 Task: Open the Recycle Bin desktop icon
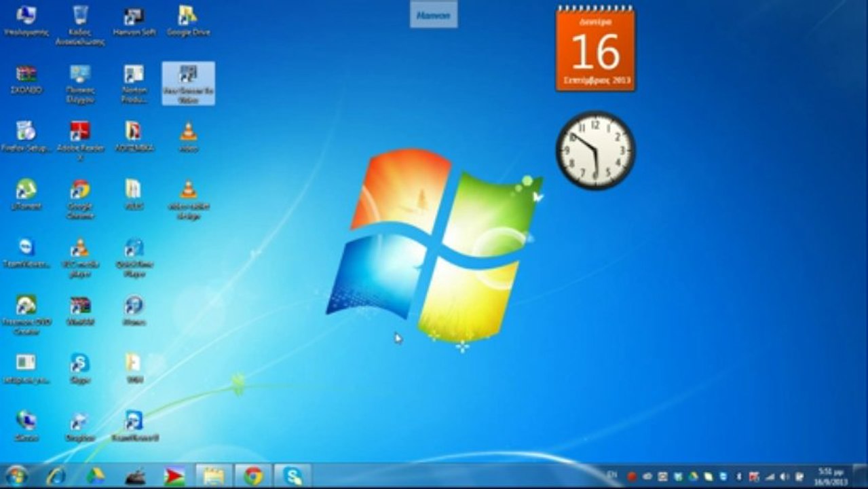click(x=80, y=24)
